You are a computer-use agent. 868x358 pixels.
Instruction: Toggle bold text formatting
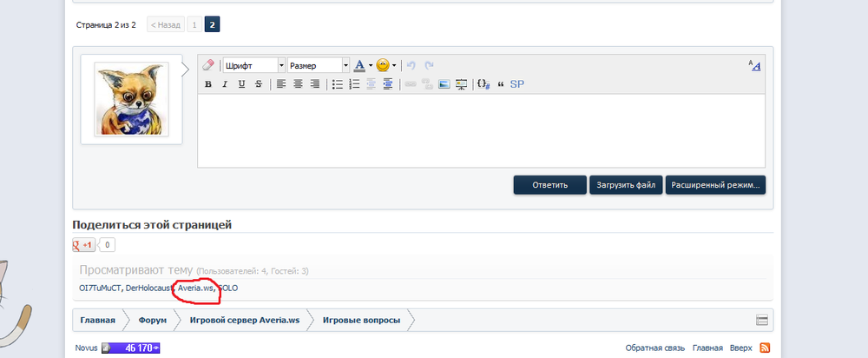tap(207, 84)
